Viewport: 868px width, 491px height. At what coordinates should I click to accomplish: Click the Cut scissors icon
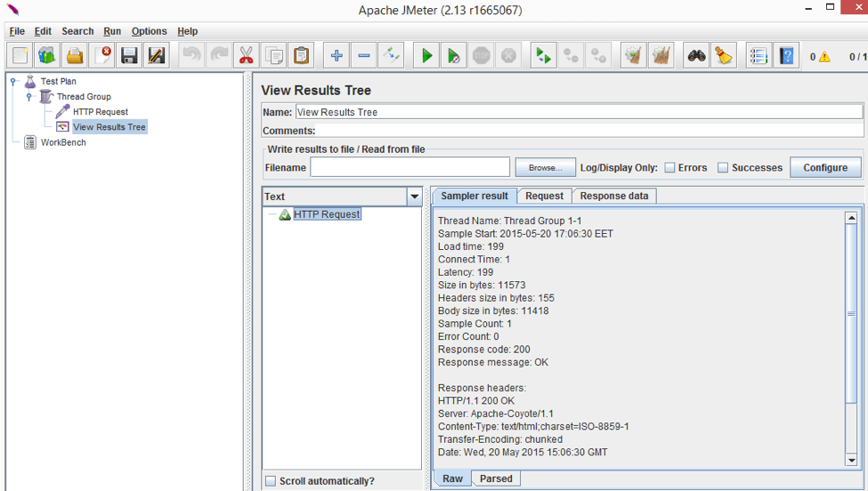point(247,55)
